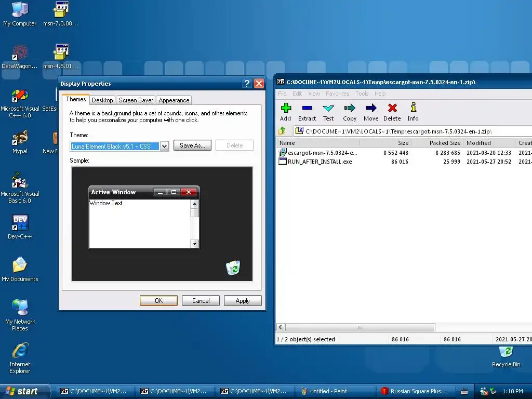The height and width of the screenshot is (399, 532).
Task: Open the Tools menu in 7-Zip
Action: coord(362,94)
